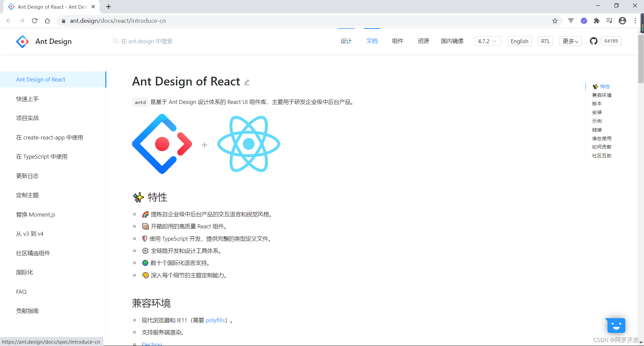Open the GitHub repository icon
This screenshot has width=644, height=346.
coord(594,41)
